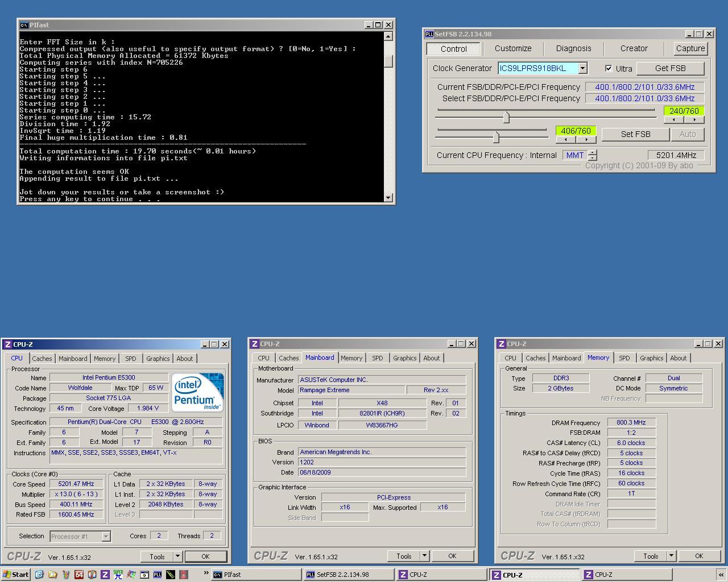
Task: Click MMT spinner up arrow
Action: 593,152
